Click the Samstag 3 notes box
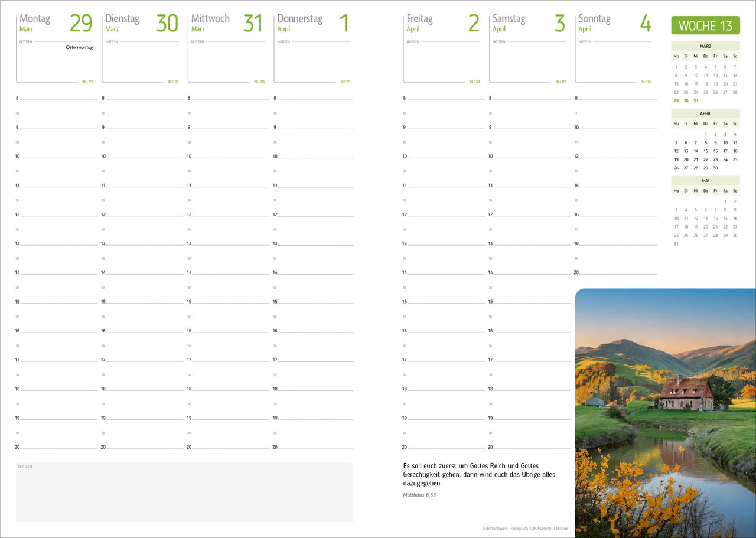Image resolution: width=756 pixels, height=538 pixels. (529, 62)
